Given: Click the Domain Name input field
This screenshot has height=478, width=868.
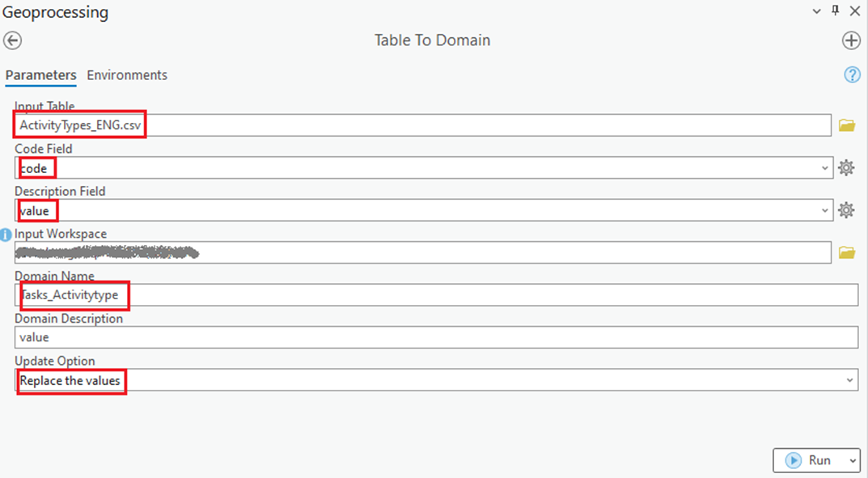Looking at the screenshot, I should 436,295.
